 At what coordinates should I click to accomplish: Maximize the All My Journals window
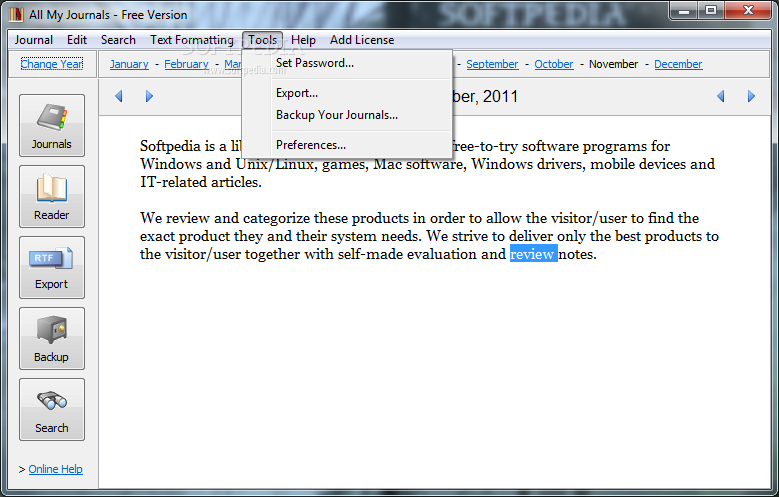(x=711, y=10)
